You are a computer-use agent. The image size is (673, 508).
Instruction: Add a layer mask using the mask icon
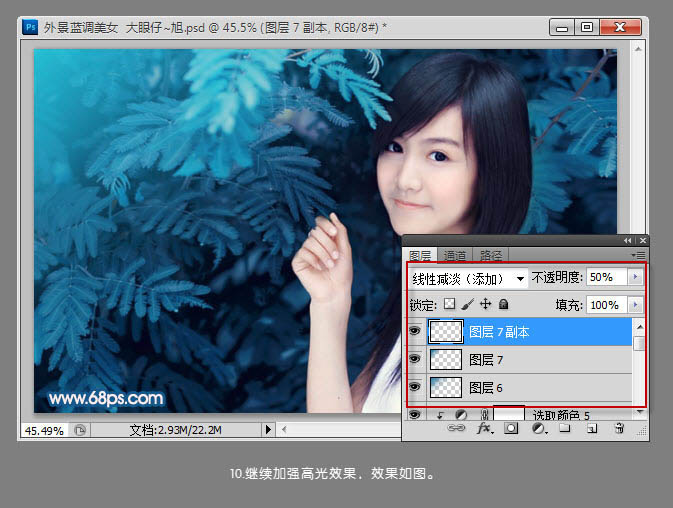click(511, 428)
